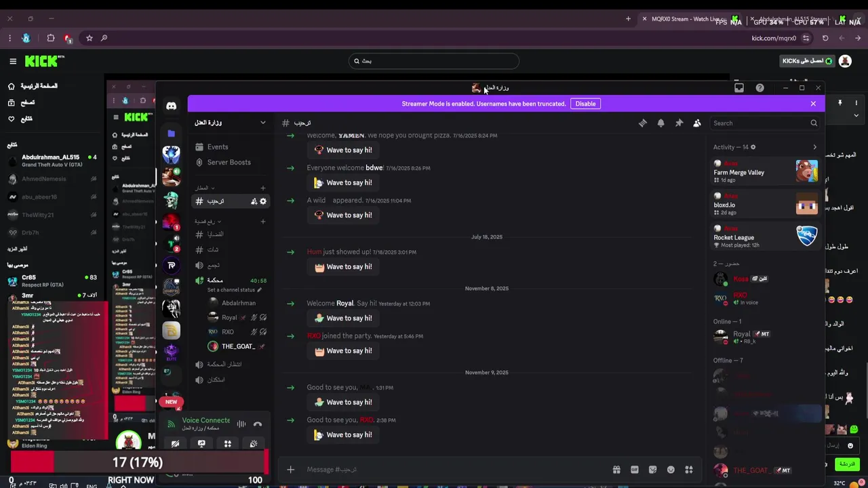Image resolution: width=868 pixels, height=488 pixels.
Task: Open soundboard button in voice panel
Action: coord(254,444)
